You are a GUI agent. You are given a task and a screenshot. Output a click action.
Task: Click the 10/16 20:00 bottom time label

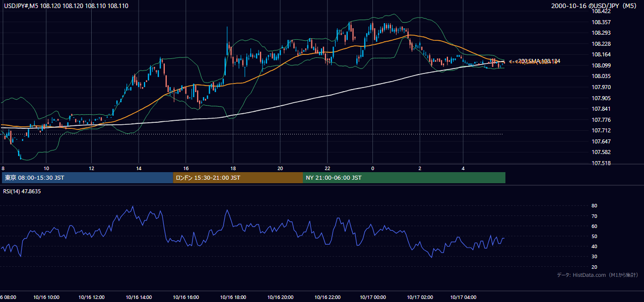280,297
